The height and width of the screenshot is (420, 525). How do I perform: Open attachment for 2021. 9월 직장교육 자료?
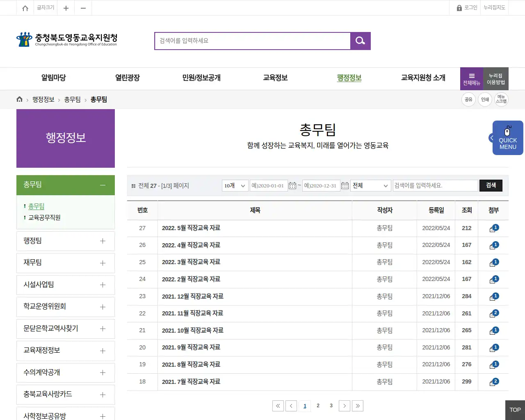point(494,348)
